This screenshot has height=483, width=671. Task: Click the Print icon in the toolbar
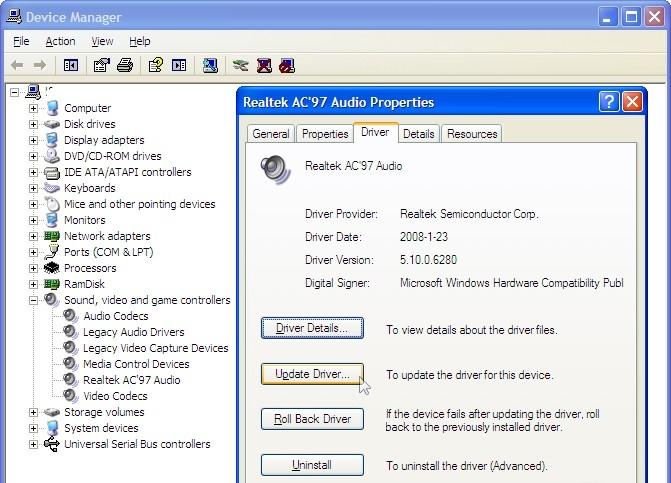point(125,66)
